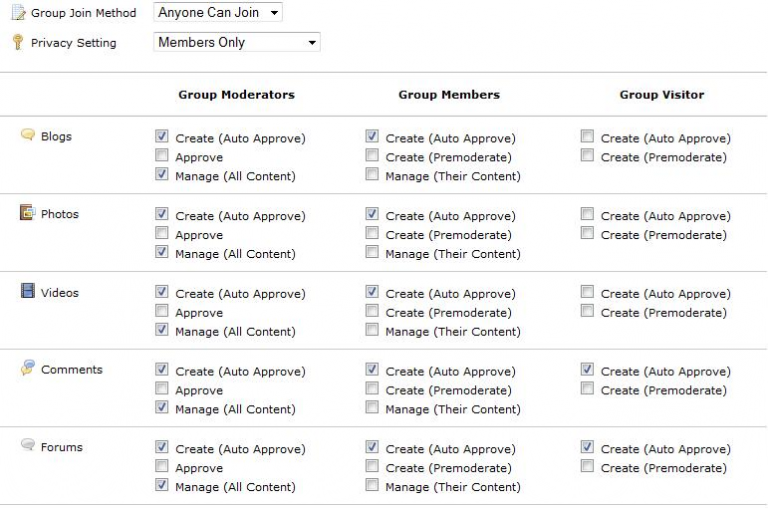Uncheck Moderators Manage (All Content) for Forums
This screenshot has height=509, width=768.
[x=162, y=485]
